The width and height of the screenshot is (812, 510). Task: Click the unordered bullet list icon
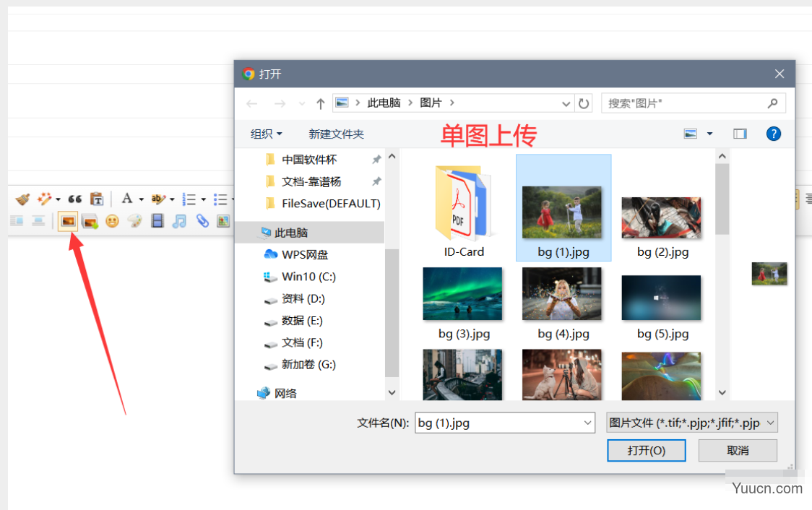click(x=220, y=199)
